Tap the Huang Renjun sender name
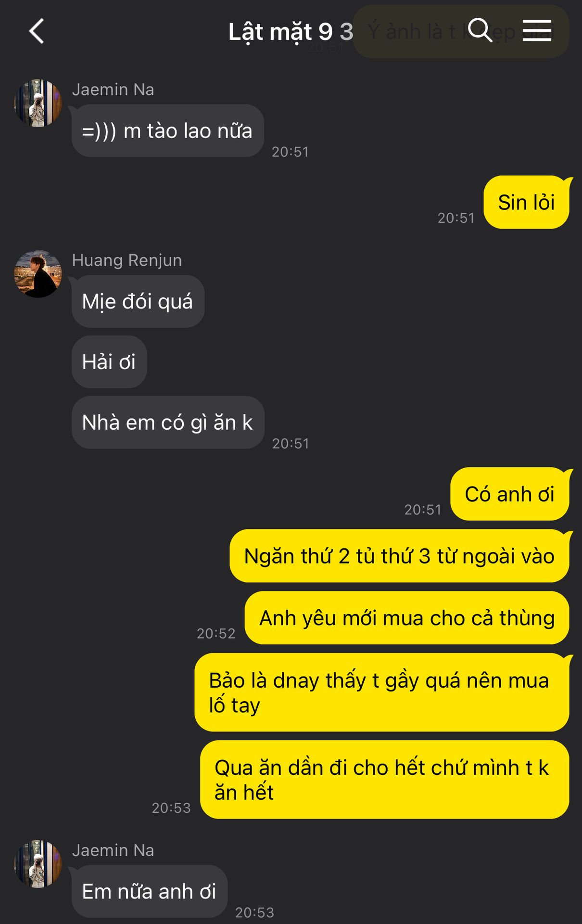Screen dimensions: 582x924 127,260
